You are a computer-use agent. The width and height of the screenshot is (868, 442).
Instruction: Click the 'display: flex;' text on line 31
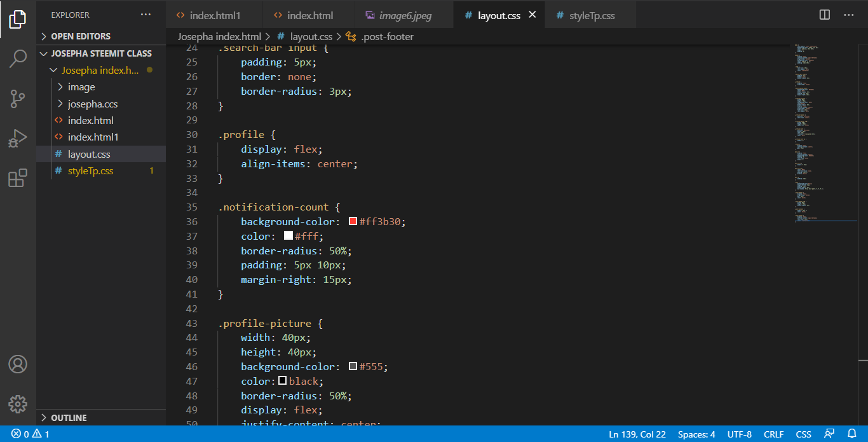click(x=281, y=149)
